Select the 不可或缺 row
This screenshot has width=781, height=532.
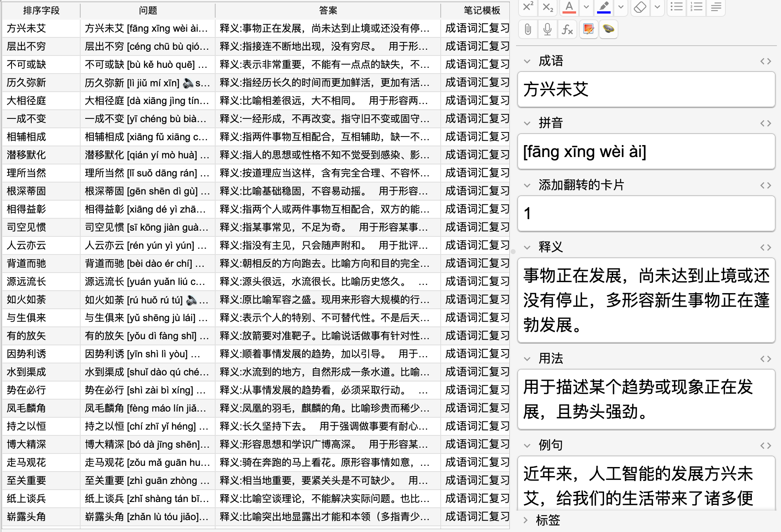tap(256, 65)
